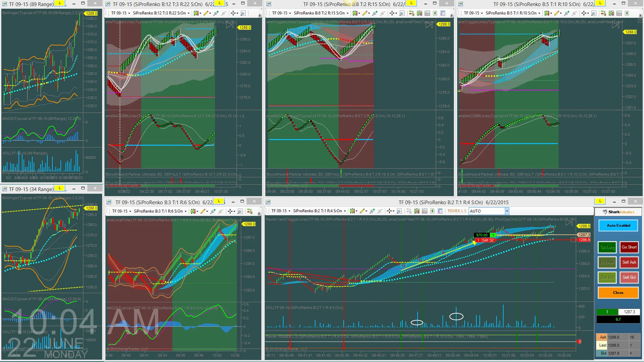
Task: Select crosshair cursor icon in B:12 T:3 chart
Action: pyautogui.click(x=234, y=13)
